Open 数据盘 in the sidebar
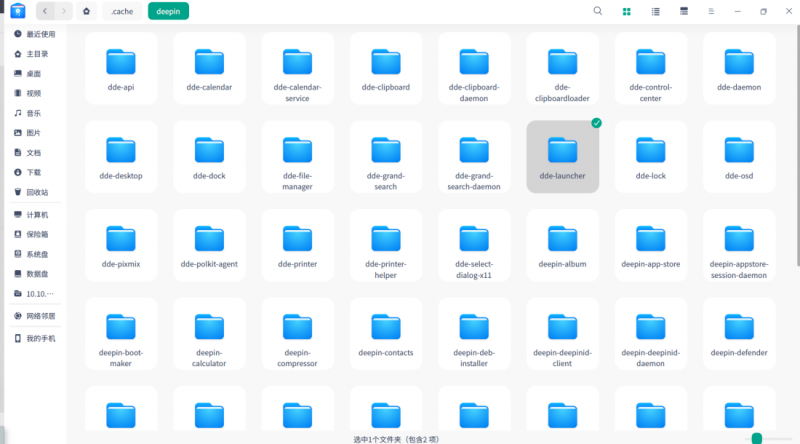The width and height of the screenshot is (800, 444). pyautogui.click(x=35, y=274)
